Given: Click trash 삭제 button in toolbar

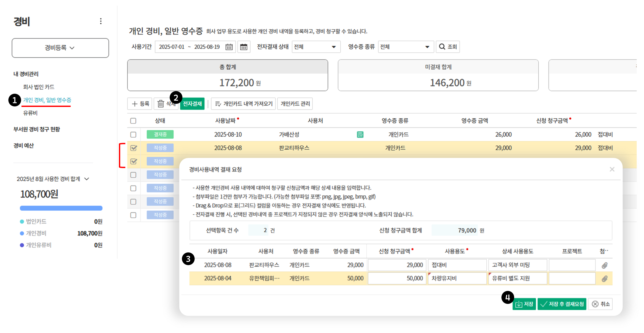Looking at the screenshot, I should click(161, 104).
